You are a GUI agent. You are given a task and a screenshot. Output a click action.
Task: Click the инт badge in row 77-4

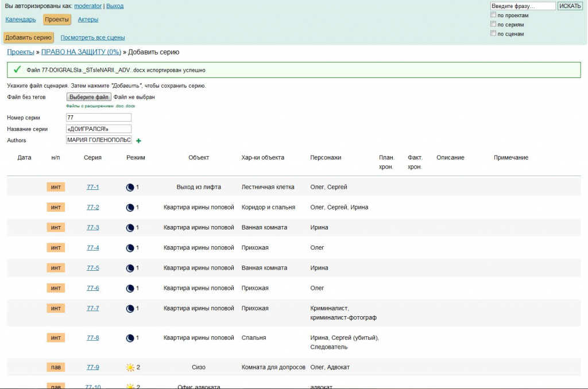coord(56,248)
